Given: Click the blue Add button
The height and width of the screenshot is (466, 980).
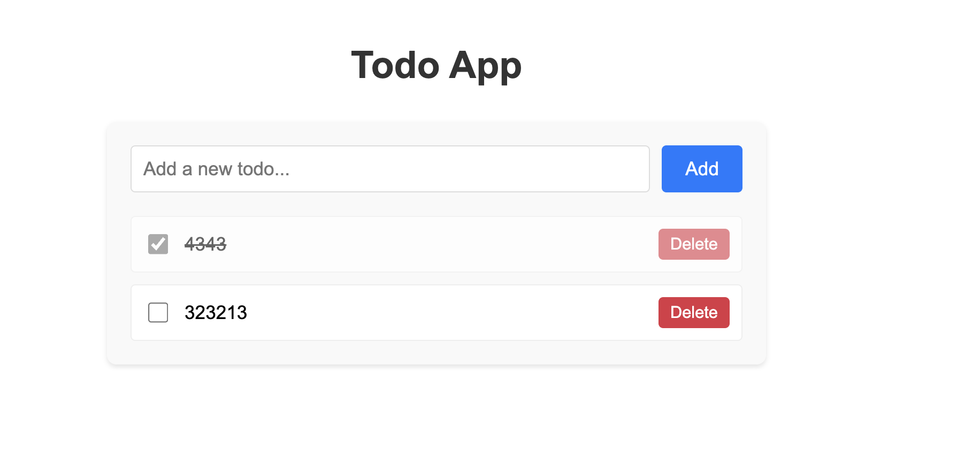Looking at the screenshot, I should (x=701, y=169).
